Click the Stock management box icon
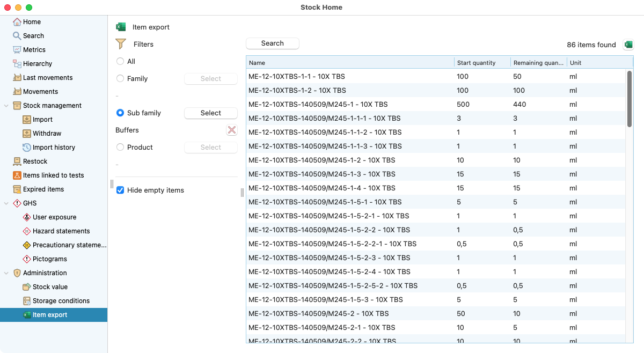The image size is (644, 353). click(x=17, y=106)
